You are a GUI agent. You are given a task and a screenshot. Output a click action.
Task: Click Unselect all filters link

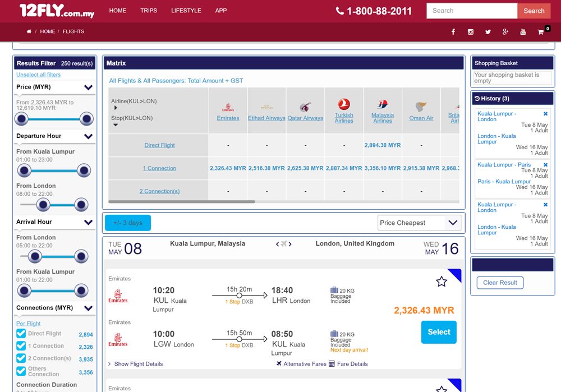tap(38, 75)
